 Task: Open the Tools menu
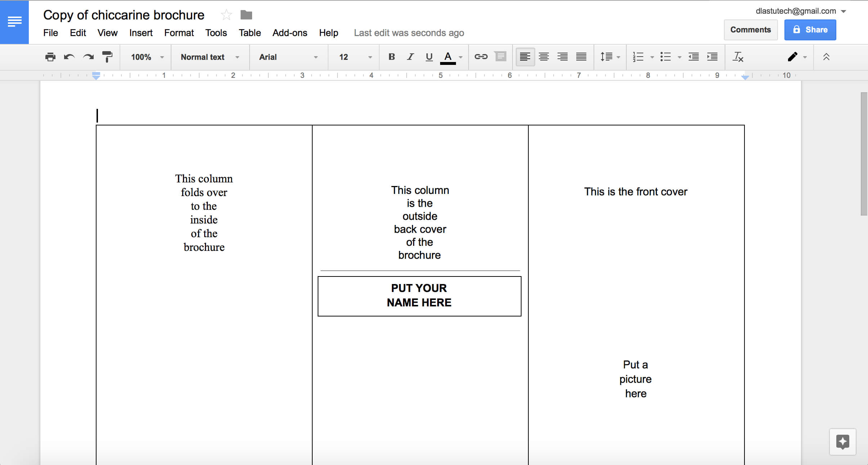(216, 33)
